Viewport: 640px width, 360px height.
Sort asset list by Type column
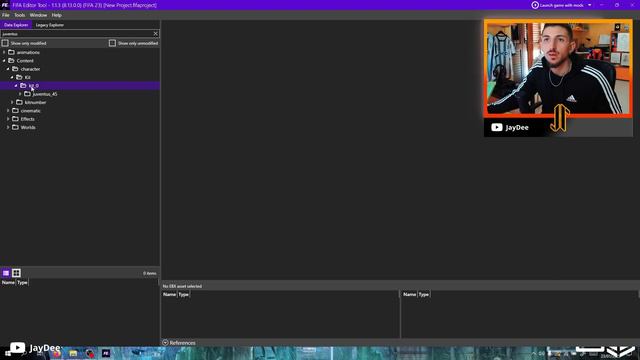pos(22,282)
